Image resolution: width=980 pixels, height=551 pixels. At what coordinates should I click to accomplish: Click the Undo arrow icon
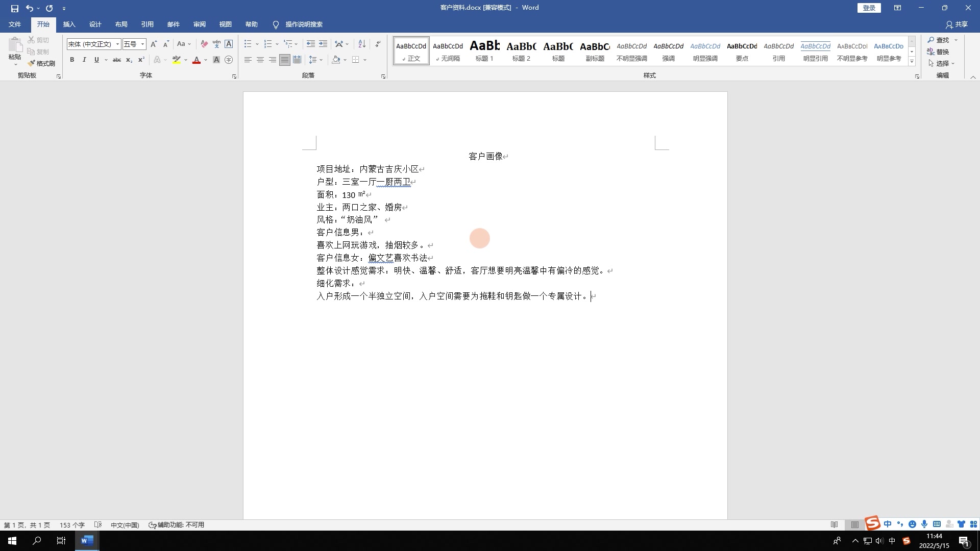coord(30,8)
